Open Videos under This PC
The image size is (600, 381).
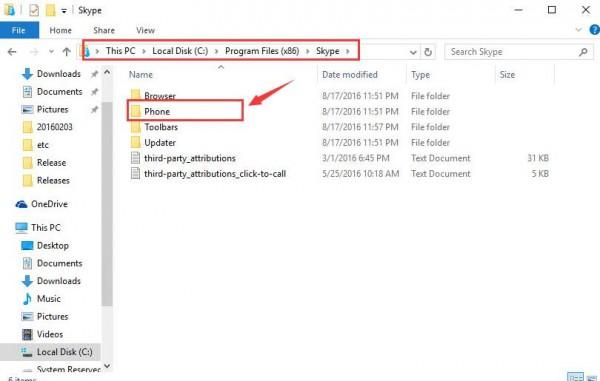click(x=50, y=334)
